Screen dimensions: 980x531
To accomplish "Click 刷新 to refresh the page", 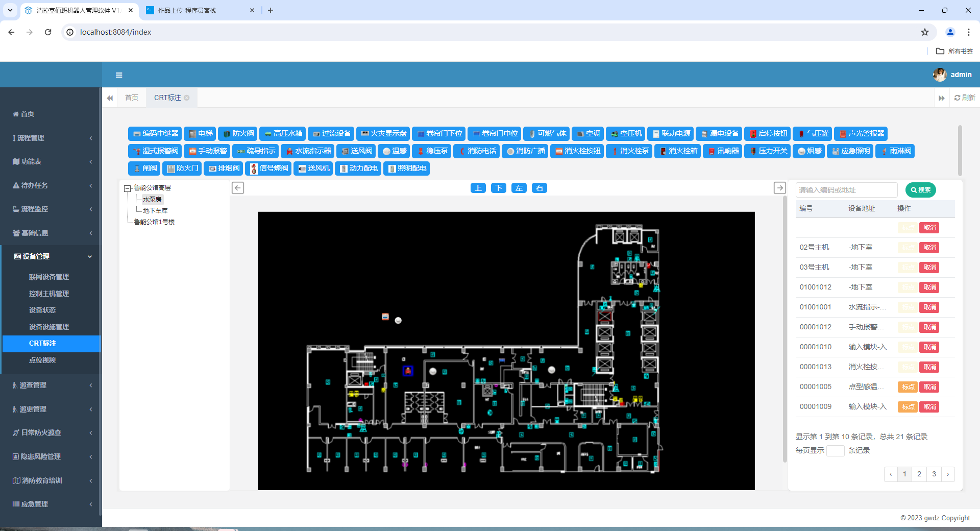I will click(965, 98).
